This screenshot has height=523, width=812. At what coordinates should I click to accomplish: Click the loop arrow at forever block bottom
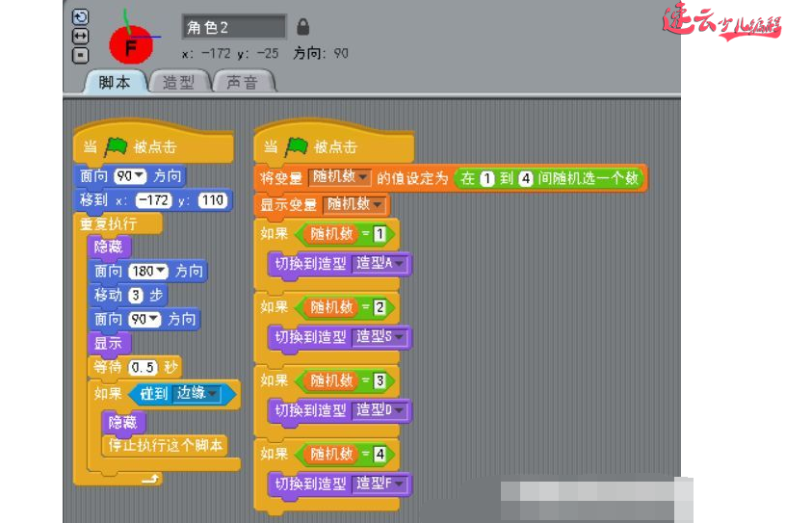click(150, 479)
